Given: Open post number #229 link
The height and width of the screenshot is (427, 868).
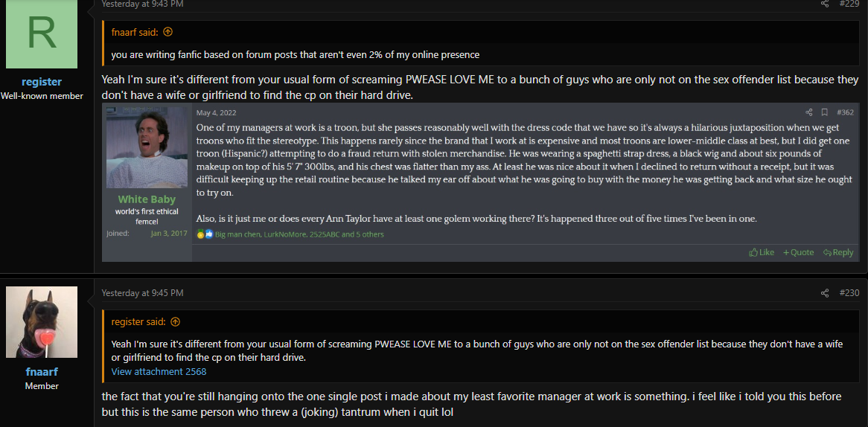Looking at the screenshot, I should pyautogui.click(x=849, y=4).
